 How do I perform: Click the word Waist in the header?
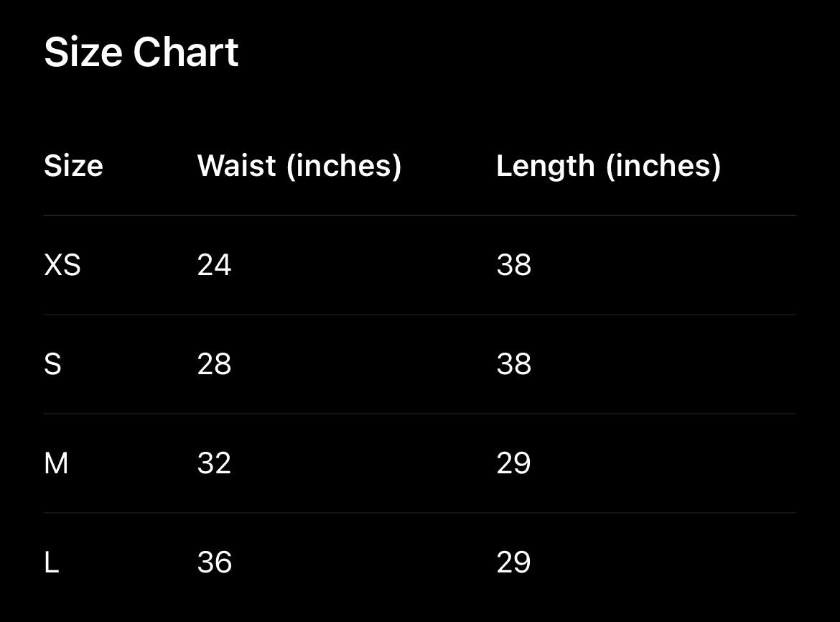pyautogui.click(x=236, y=166)
